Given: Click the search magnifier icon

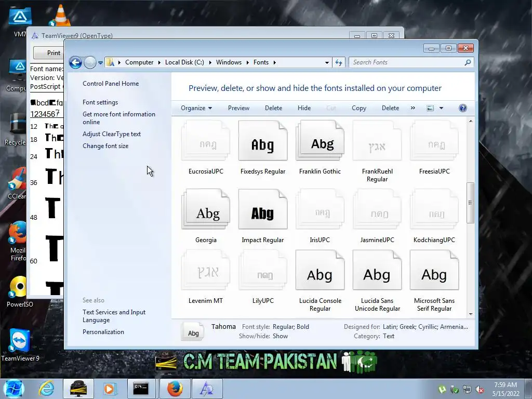Looking at the screenshot, I should 468,62.
